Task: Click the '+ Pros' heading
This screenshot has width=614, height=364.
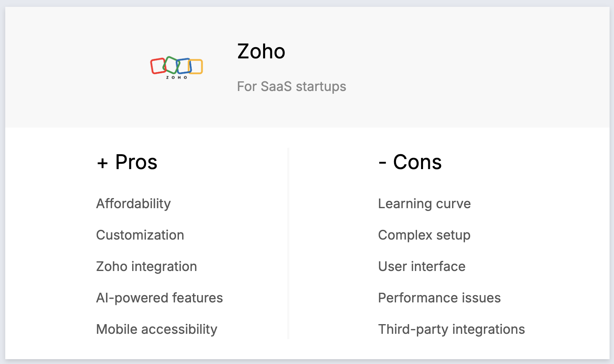Action: coord(127,162)
